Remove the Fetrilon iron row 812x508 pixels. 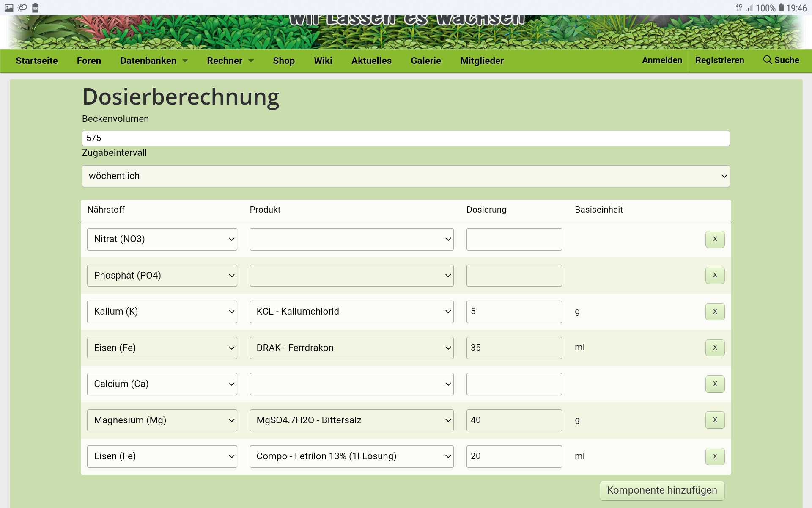point(715,456)
